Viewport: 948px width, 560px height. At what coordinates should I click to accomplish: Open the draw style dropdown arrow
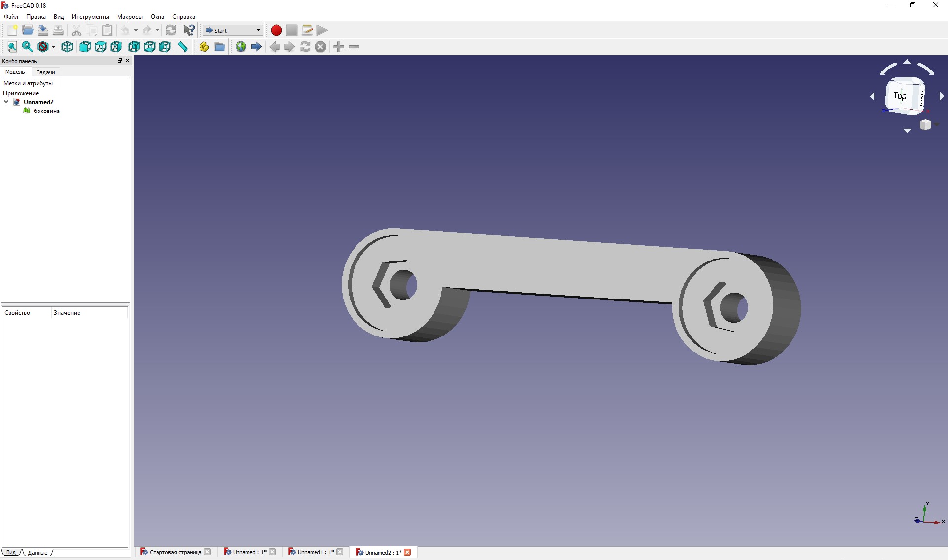(53, 47)
